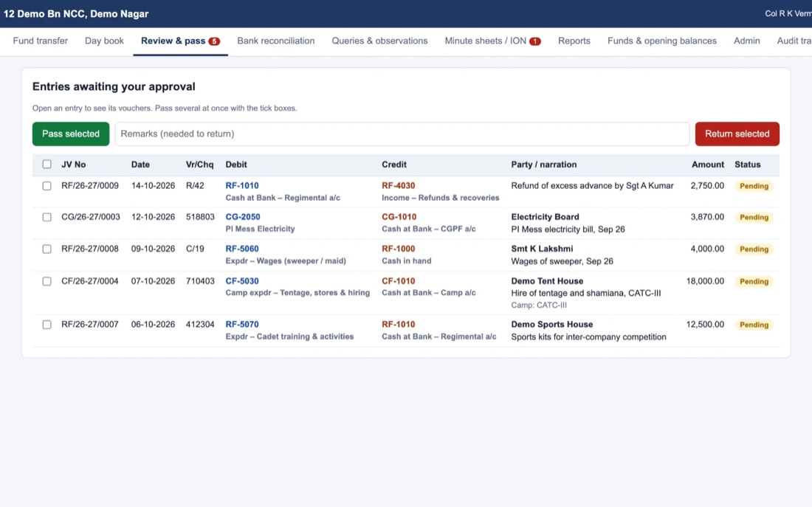The image size is (812, 507).
Task: Click voucher number R/42
Action: tap(195, 185)
